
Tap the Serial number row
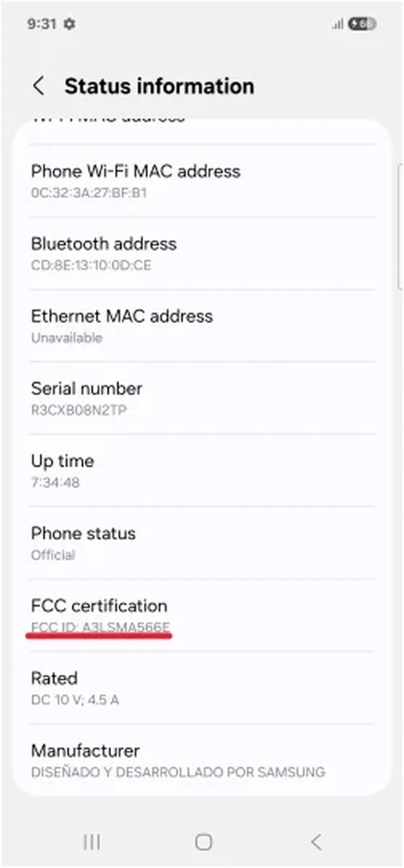click(x=201, y=398)
